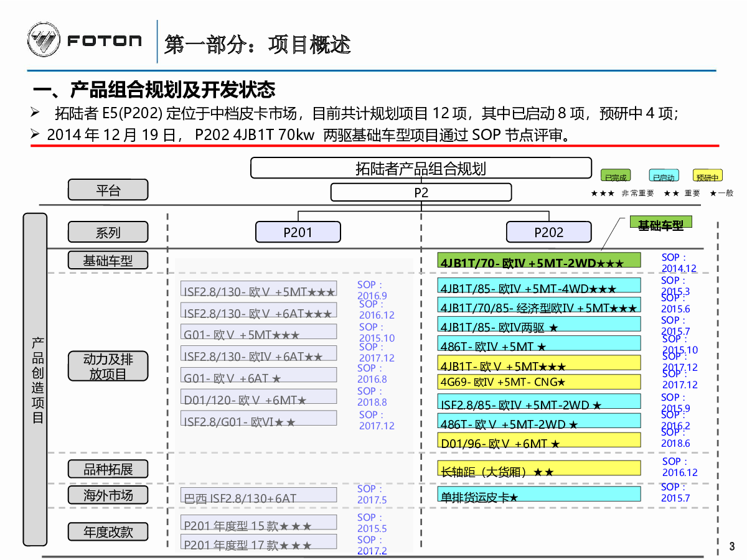
Task: Click item ISF2.8/85-欧IV+5MT-2WD★
Action: pos(540,401)
